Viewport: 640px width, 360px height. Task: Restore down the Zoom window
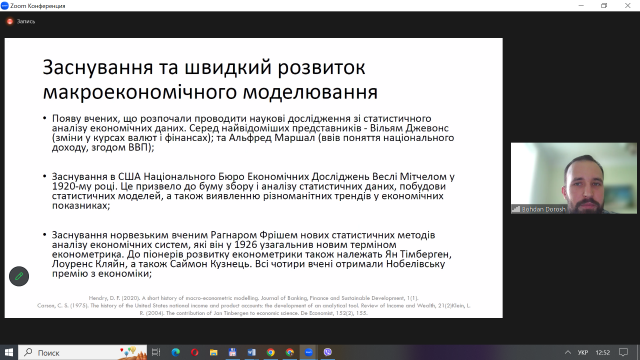tap(604, 6)
